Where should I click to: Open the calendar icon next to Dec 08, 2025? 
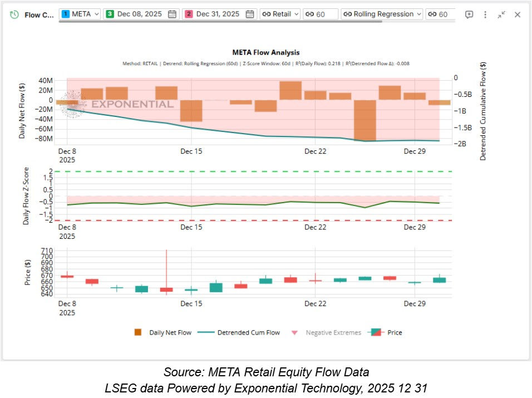click(171, 14)
